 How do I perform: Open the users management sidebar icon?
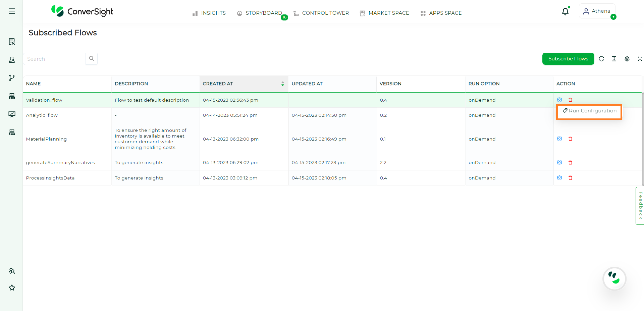click(x=12, y=271)
